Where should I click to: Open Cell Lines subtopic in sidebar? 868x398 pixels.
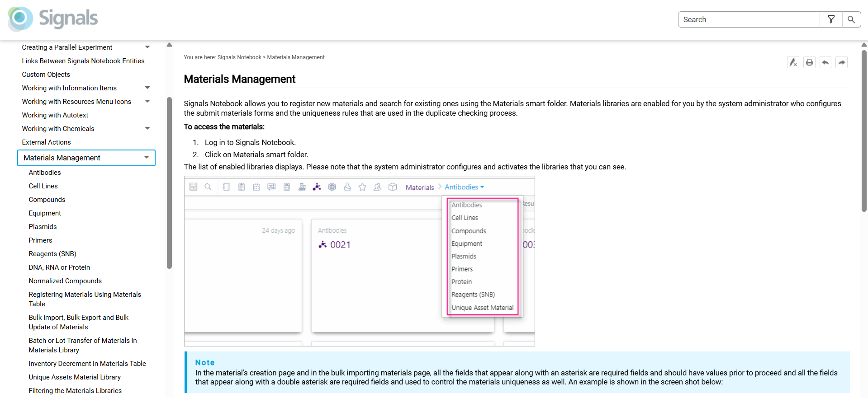point(43,186)
